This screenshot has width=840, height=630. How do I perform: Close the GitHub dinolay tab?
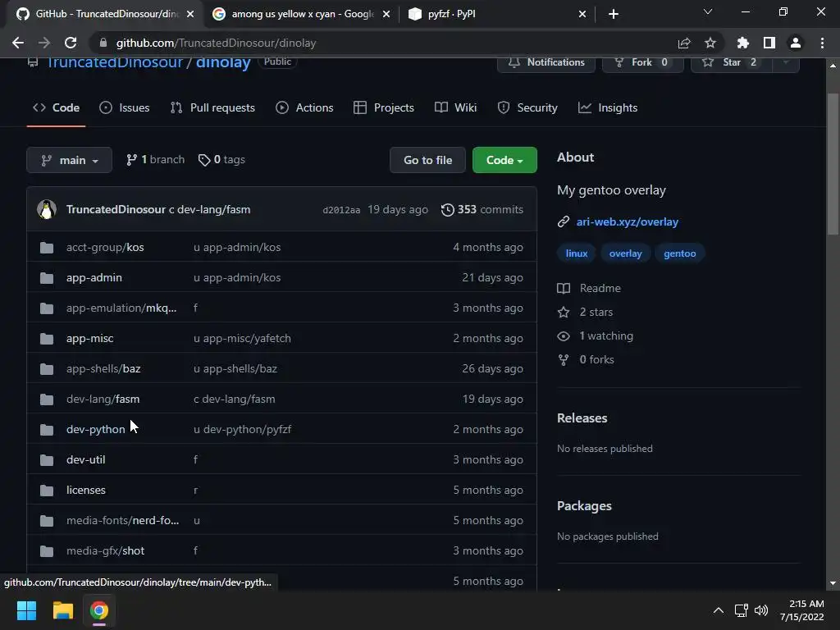(190, 14)
